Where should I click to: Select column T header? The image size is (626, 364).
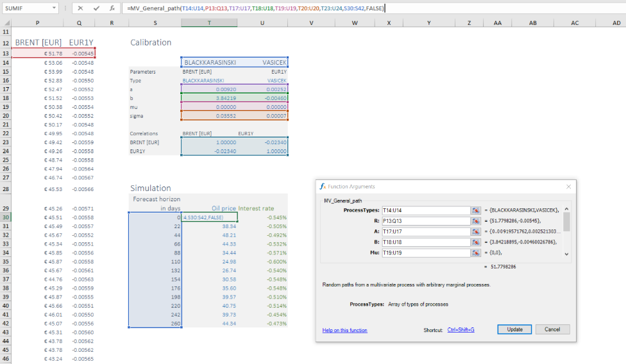pos(209,23)
